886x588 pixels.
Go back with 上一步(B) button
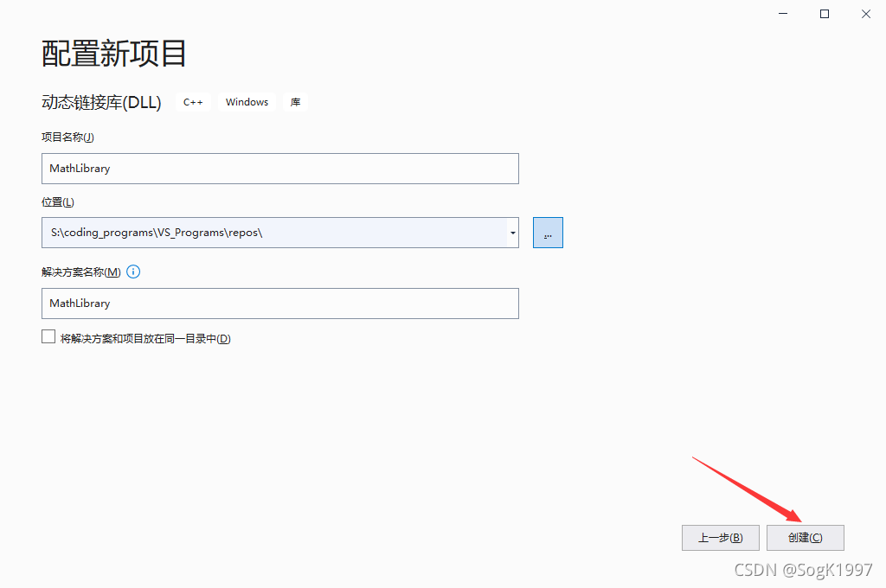[721, 537]
